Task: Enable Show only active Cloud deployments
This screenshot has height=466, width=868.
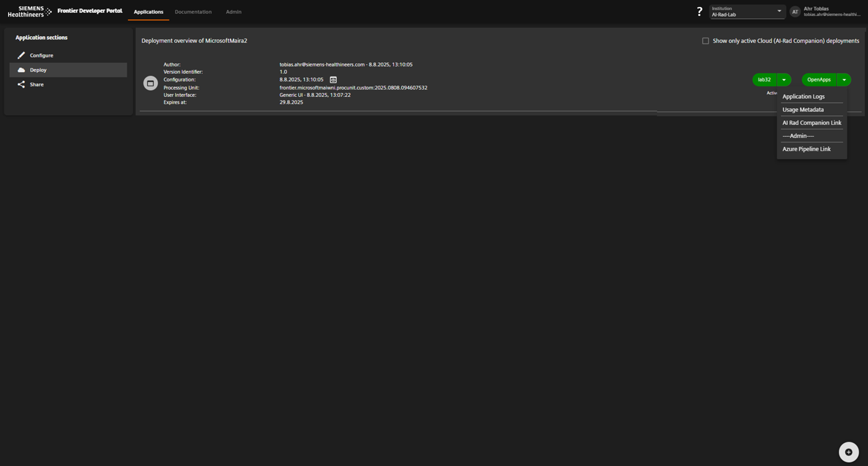Action: click(706, 40)
